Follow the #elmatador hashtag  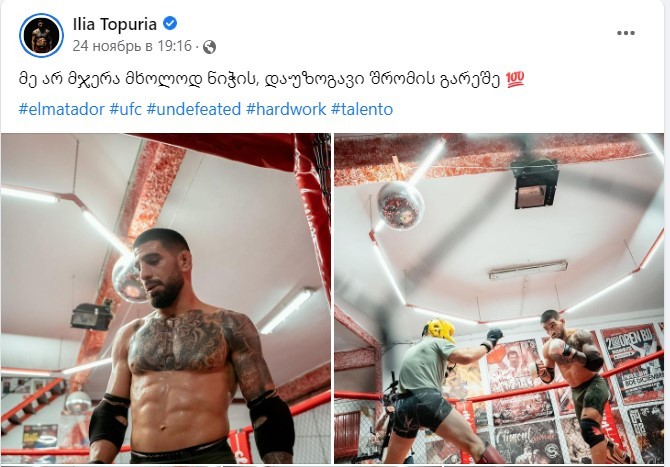[62, 109]
